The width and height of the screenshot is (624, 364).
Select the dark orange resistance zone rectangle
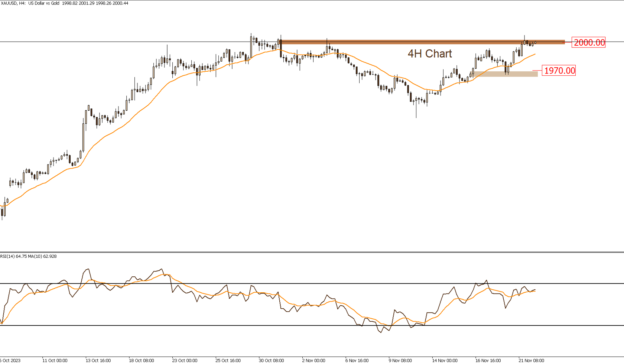[x=423, y=42]
